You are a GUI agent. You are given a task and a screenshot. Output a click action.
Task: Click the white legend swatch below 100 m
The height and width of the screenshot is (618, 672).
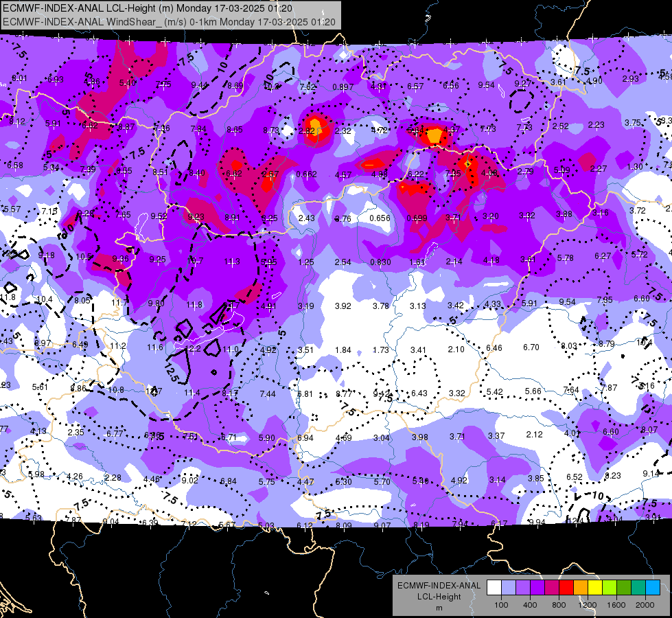(494, 588)
